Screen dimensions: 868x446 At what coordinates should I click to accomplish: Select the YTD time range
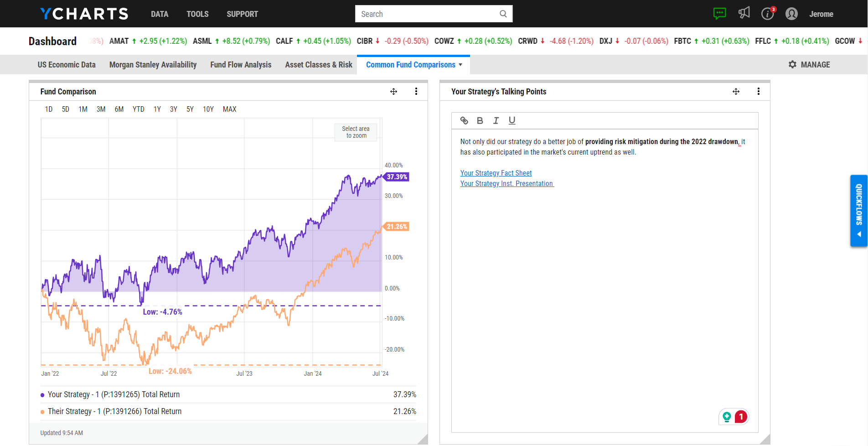[138, 109]
